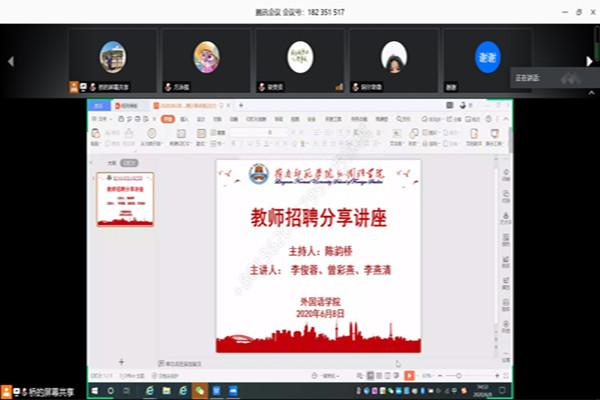The width and height of the screenshot is (600, 400).
Task: Click the taskbar clock and date
Action: click(x=483, y=389)
